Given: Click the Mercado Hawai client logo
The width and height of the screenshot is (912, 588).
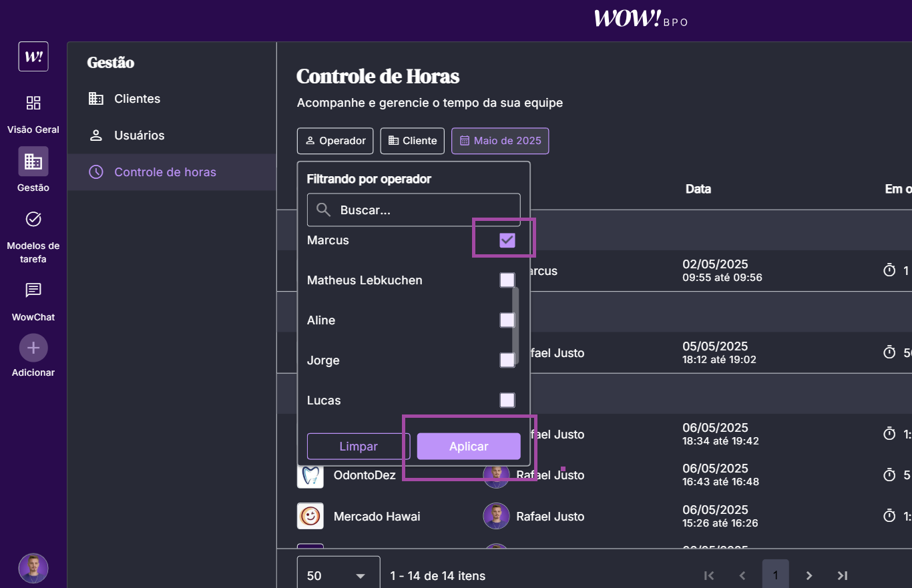Looking at the screenshot, I should [x=310, y=516].
